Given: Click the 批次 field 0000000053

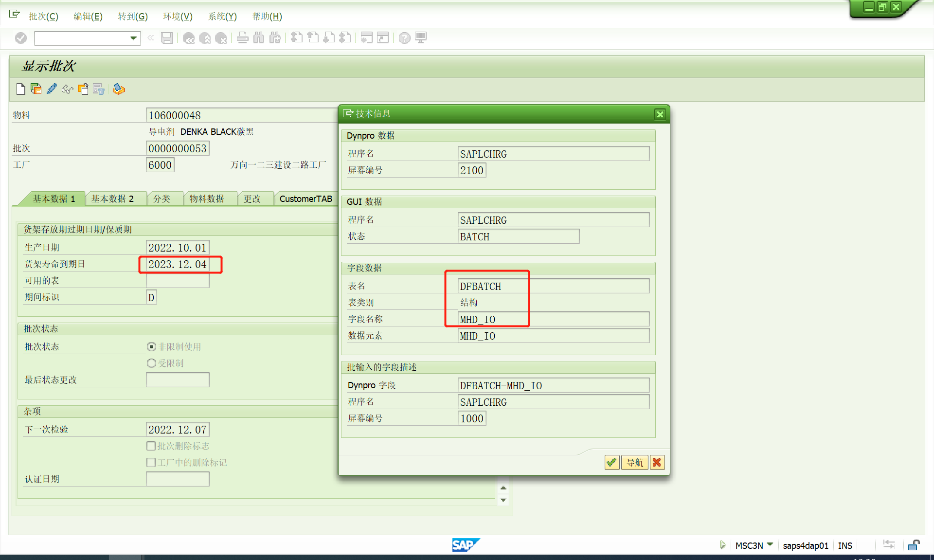Looking at the screenshot, I should tap(178, 148).
